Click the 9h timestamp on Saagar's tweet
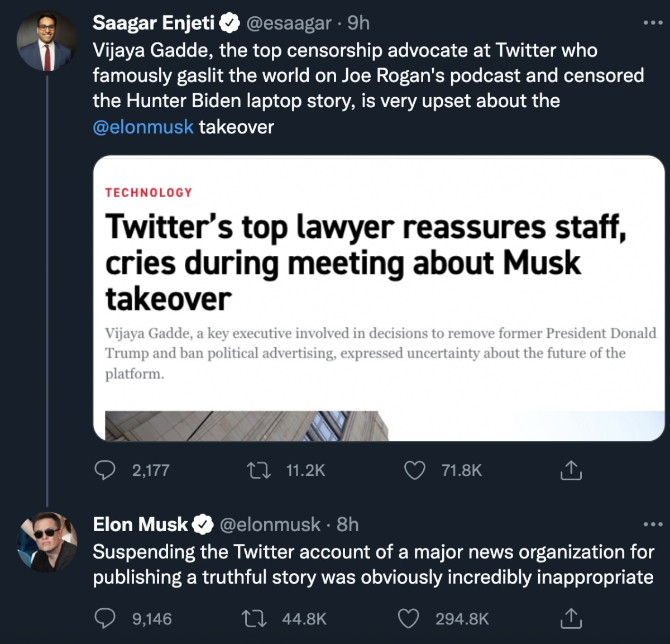670x644 pixels. [x=358, y=23]
